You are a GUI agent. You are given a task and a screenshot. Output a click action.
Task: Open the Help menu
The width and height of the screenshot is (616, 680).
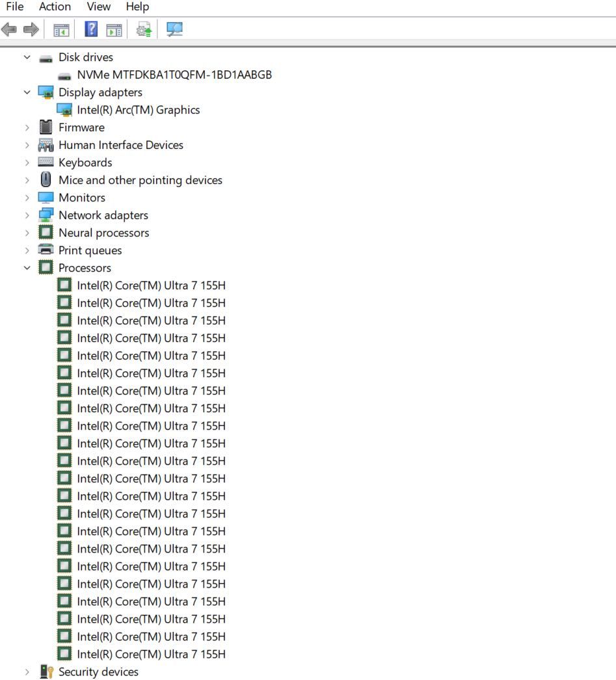[137, 7]
